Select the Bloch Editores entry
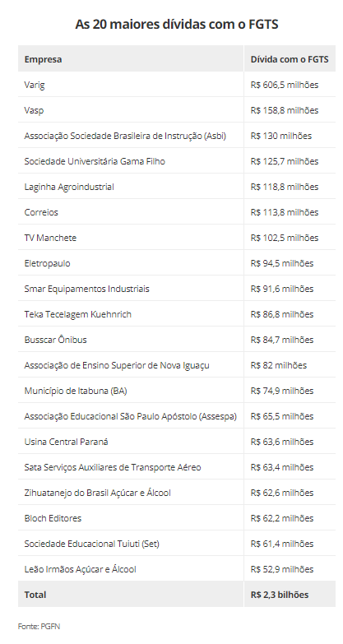The image size is (343, 644). tap(53, 518)
